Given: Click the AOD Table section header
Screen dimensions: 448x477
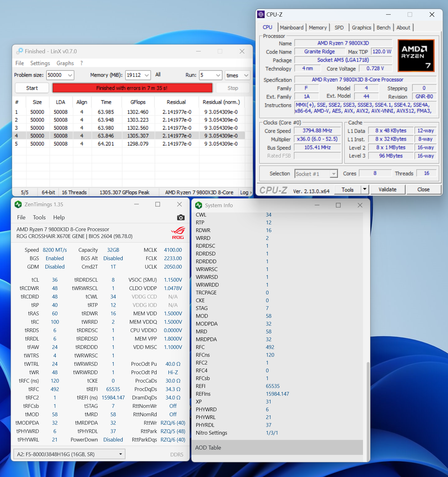Looking at the screenshot, I should 277,447.
